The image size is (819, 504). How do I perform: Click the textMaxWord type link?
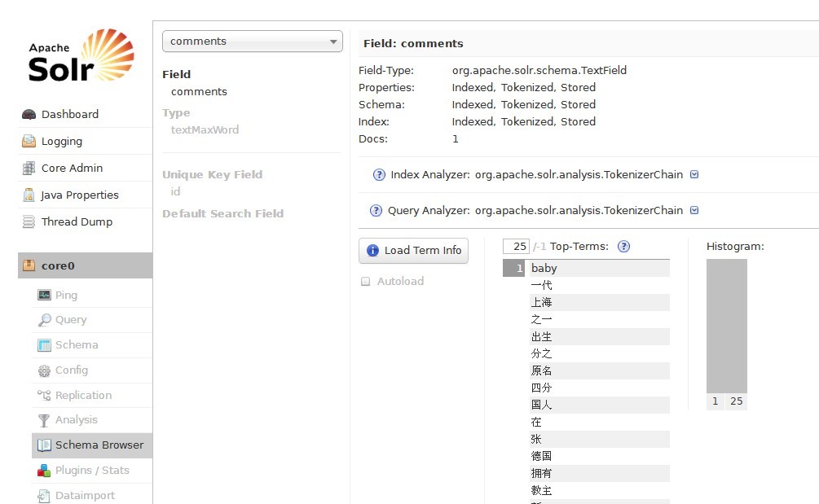[205, 130]
